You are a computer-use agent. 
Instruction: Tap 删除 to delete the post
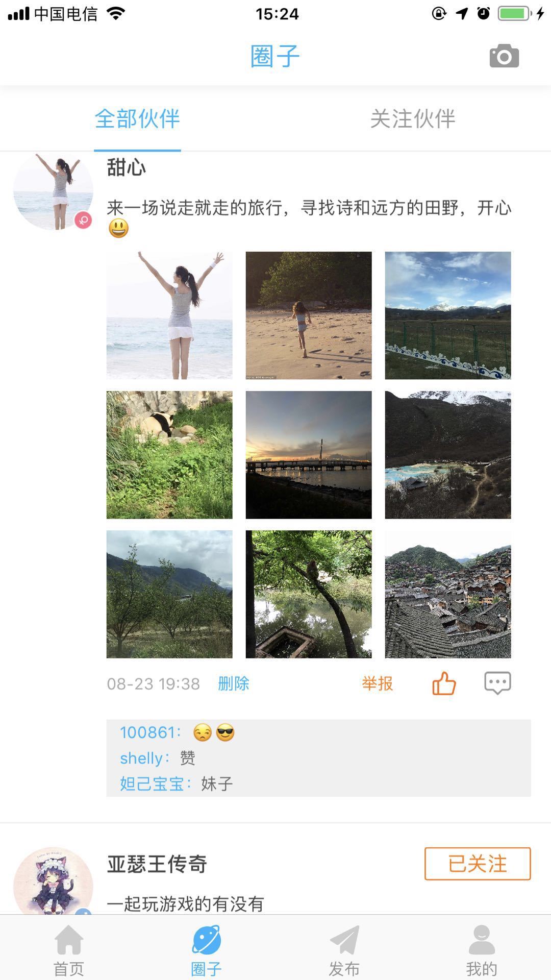click(234, 683)
